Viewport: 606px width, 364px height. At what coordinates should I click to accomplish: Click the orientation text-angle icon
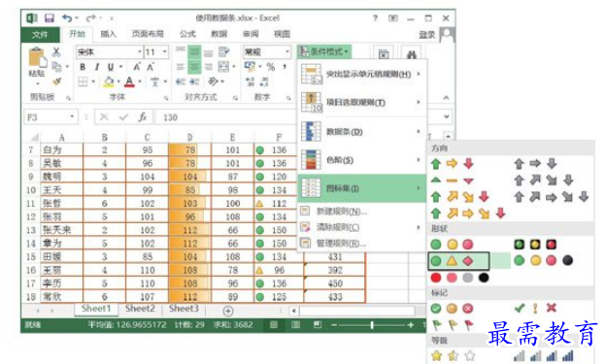[213, 82]
